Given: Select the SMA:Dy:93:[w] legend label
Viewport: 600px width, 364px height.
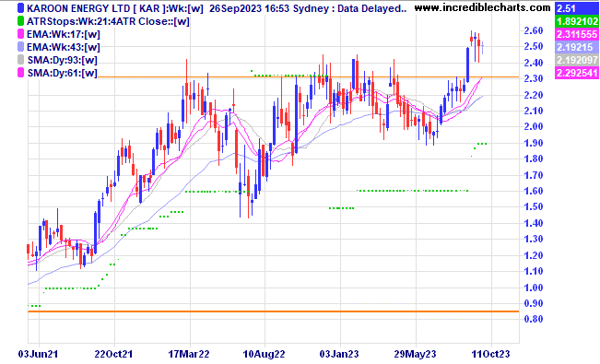Looking at the screenshot, I should (x=63, y=61).
